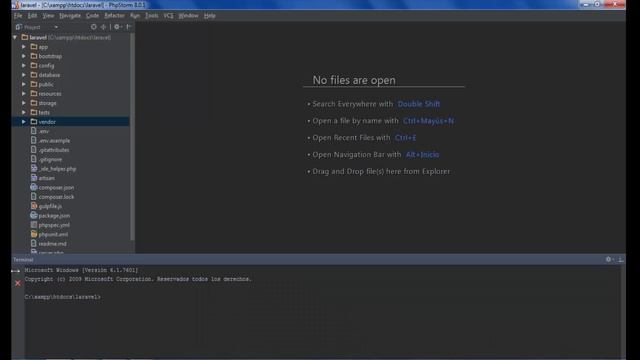Select the storage folder icon
This screenshot has height=360, width=640.
pyautogui.click(x=34, y=103)
